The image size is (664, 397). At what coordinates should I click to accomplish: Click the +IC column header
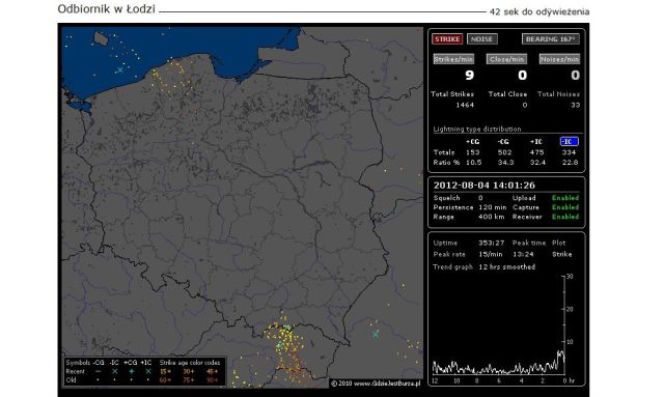click(x=536, y=142)
